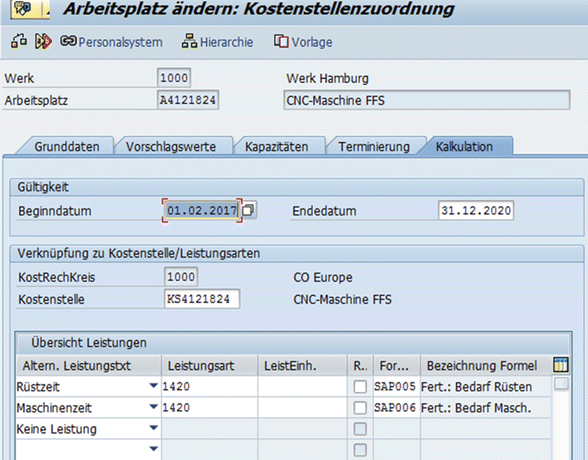Switch to the Vorschlagswerte tab

(171, 146)
